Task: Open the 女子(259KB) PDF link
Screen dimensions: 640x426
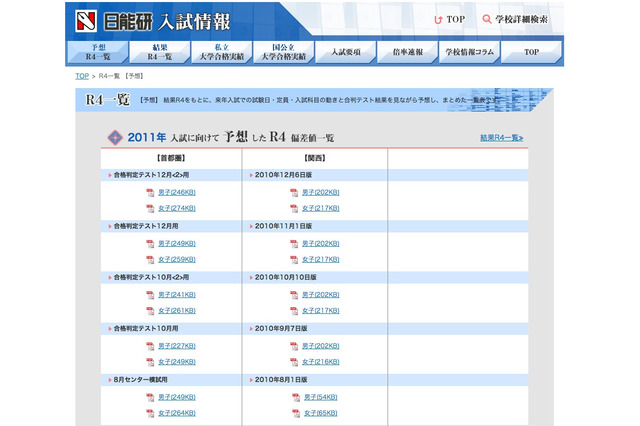Action: tap(177, 259)
